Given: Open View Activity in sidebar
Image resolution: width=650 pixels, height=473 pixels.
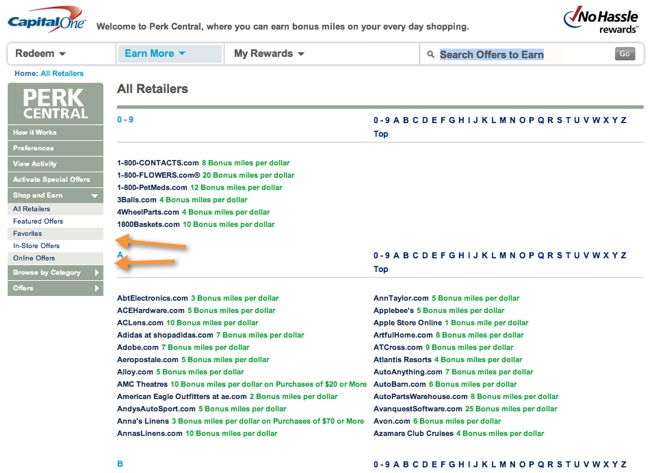Looking at the screenshot, I should pos(56,164).
